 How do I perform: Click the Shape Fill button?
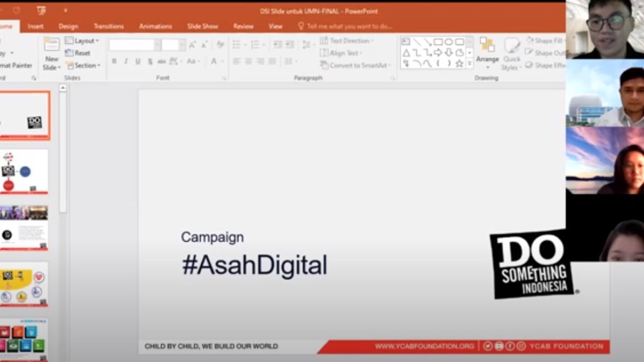coord(545,41)
